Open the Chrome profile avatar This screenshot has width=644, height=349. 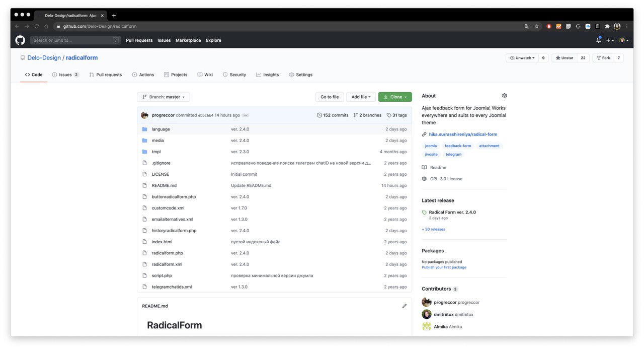pos(617,26)
